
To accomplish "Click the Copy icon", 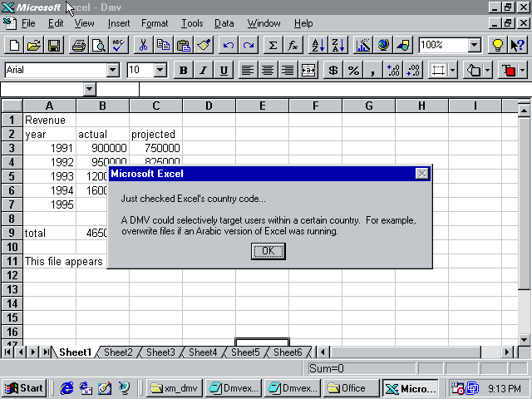I will click(164, 45).
